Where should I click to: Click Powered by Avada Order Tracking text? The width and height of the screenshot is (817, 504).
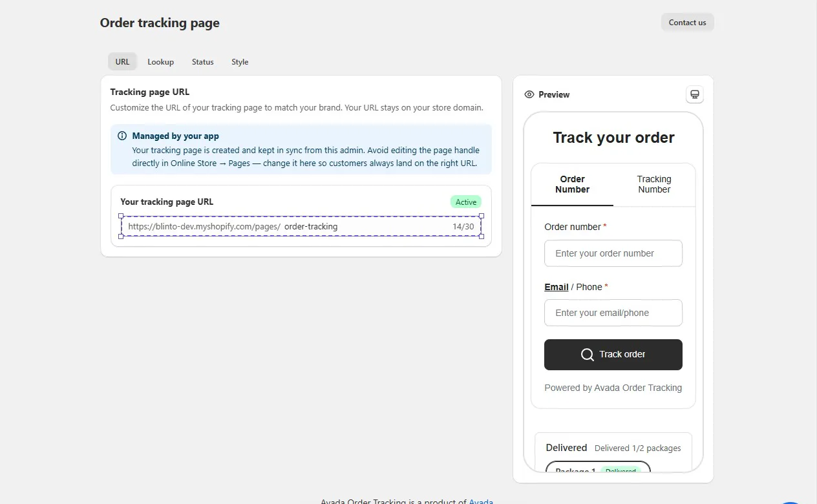point(613,388)
